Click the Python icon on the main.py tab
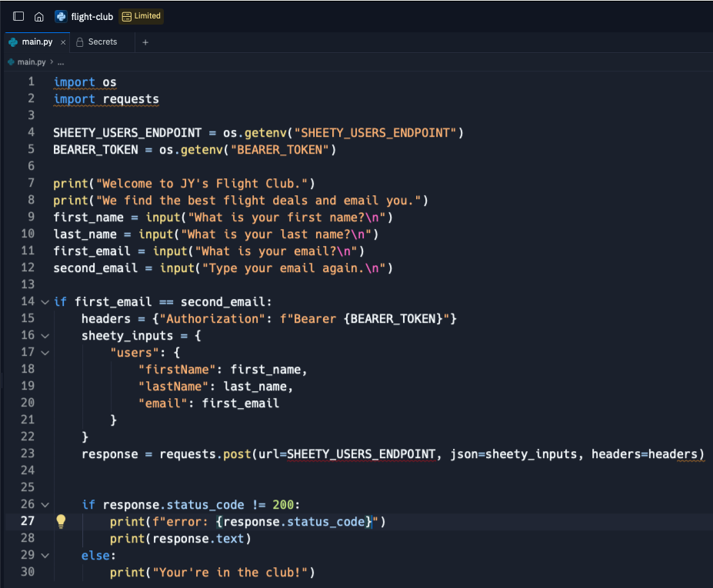The height and width of the screenshot is (588, 713). (x=13, y=42)
